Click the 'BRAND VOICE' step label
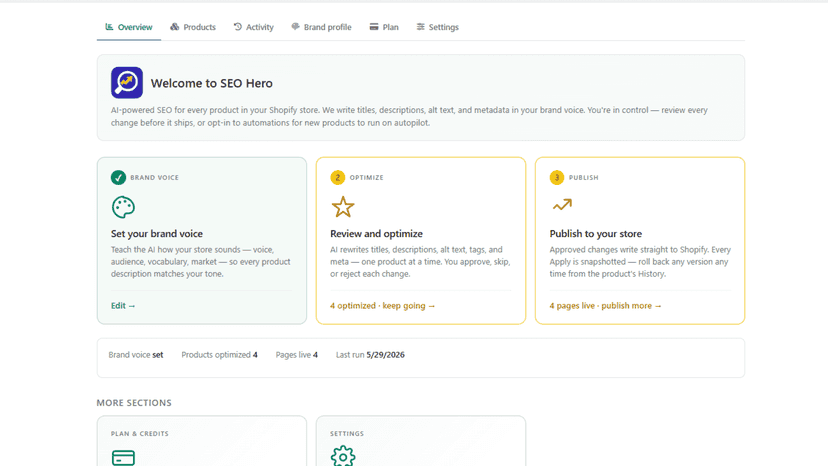The image size is (828, 466). click(x=155, y=178)
